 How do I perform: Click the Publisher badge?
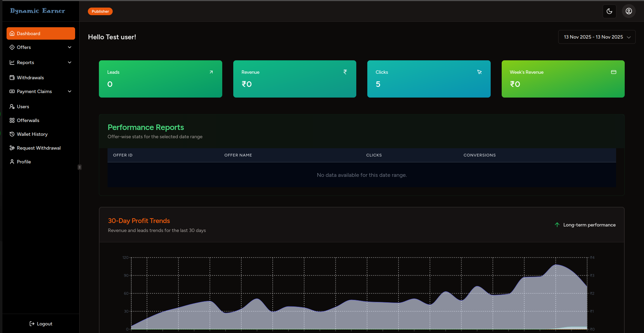click(100, 11)
